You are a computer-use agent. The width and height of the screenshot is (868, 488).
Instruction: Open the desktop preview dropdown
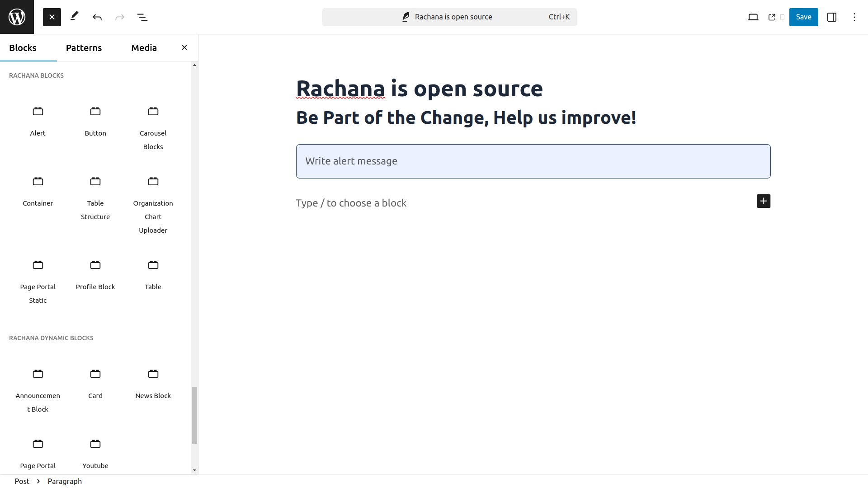[x=753, y=17]
